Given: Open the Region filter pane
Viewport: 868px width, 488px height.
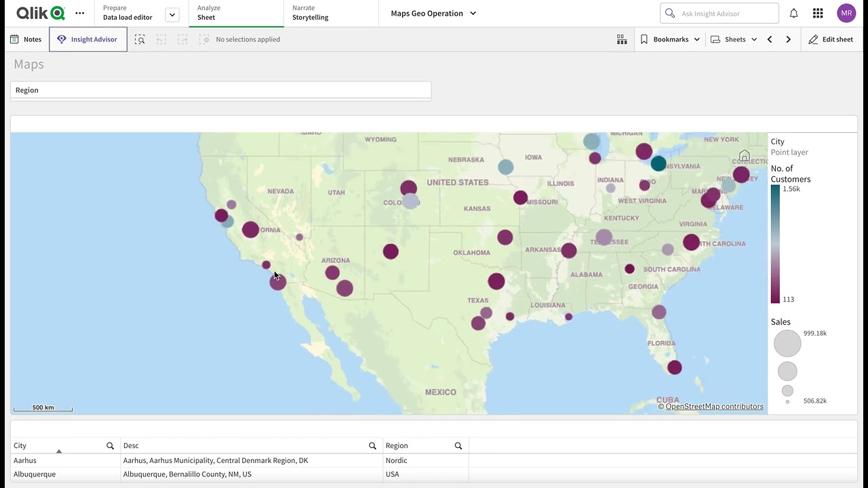Looking at the screenshot, I should click(220, 90).
